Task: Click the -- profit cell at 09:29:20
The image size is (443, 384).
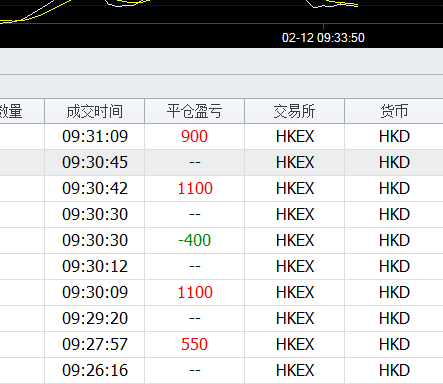Action: 195,318
